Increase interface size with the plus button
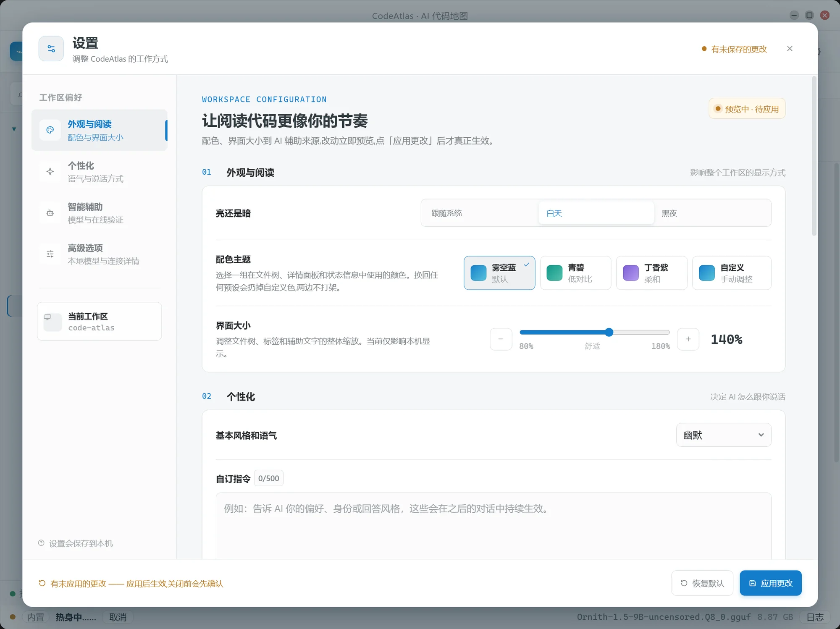This screenshot has height=629, width=840. [688, 339]
